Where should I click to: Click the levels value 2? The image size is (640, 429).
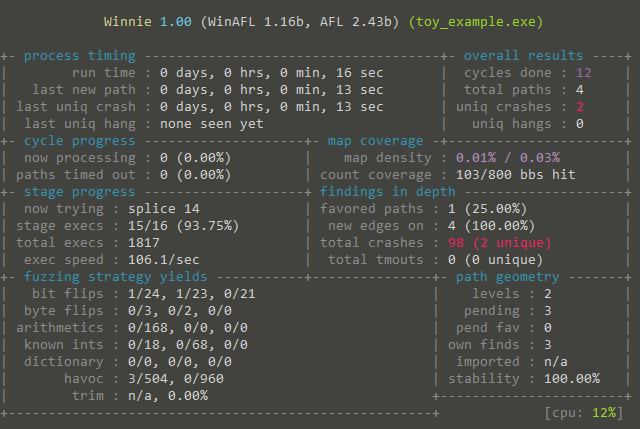pos(548,294)
